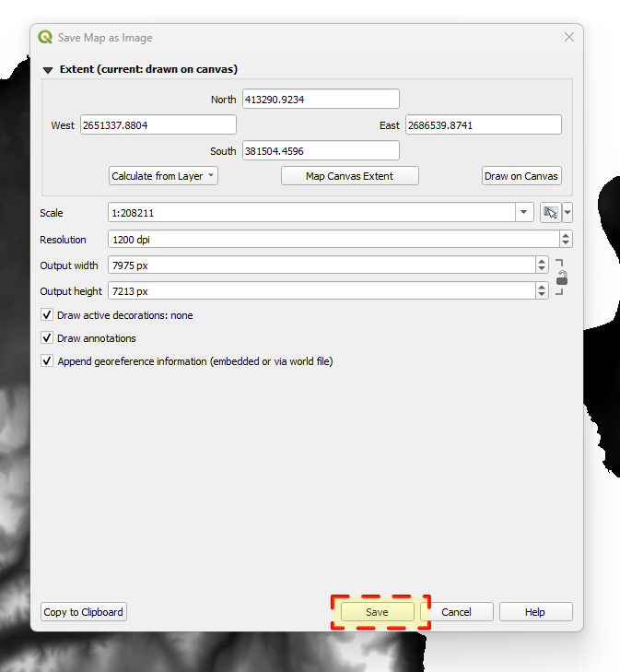Collapse the Extent section triangle
Image resolution: width=620 pixels, height=672 pixels.
(x=48, y=70)
